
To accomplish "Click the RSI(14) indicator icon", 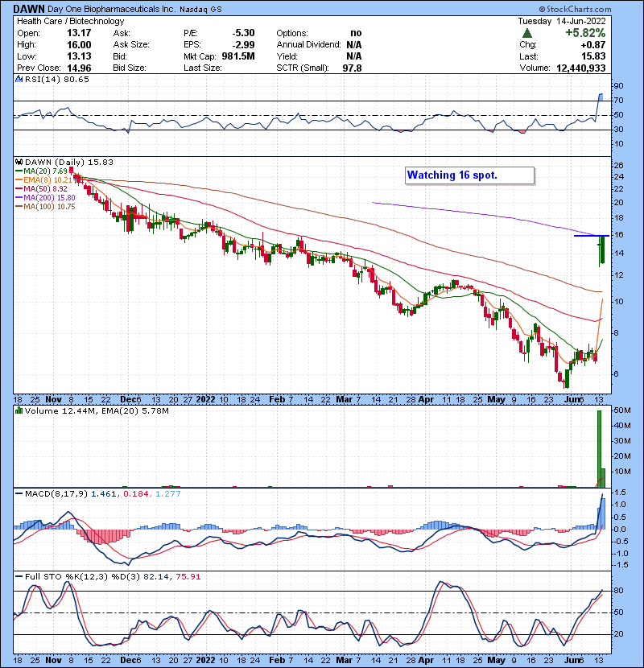I will pos(19,79).
